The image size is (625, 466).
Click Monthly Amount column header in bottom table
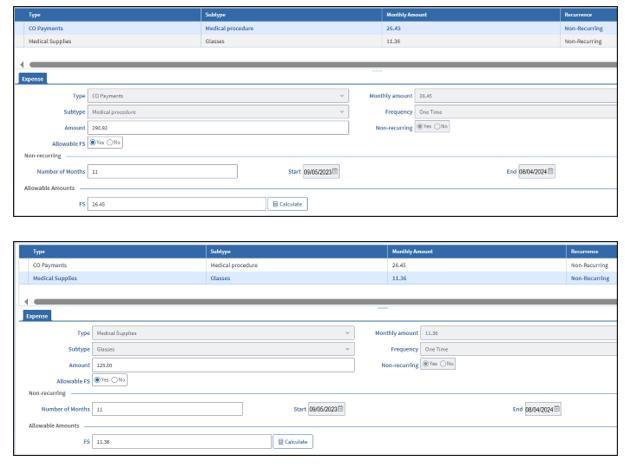click(x=412, y=252)
